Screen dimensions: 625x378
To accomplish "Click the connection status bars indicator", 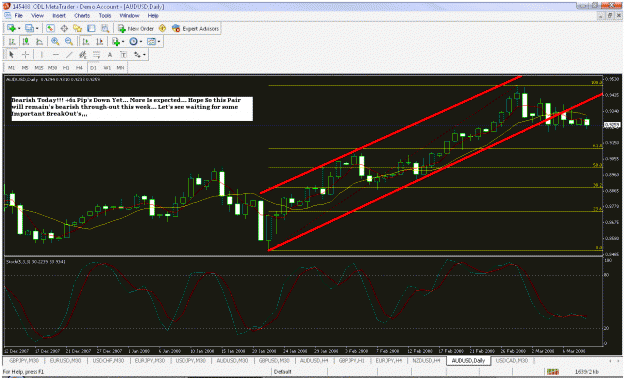I will point(552,372).
